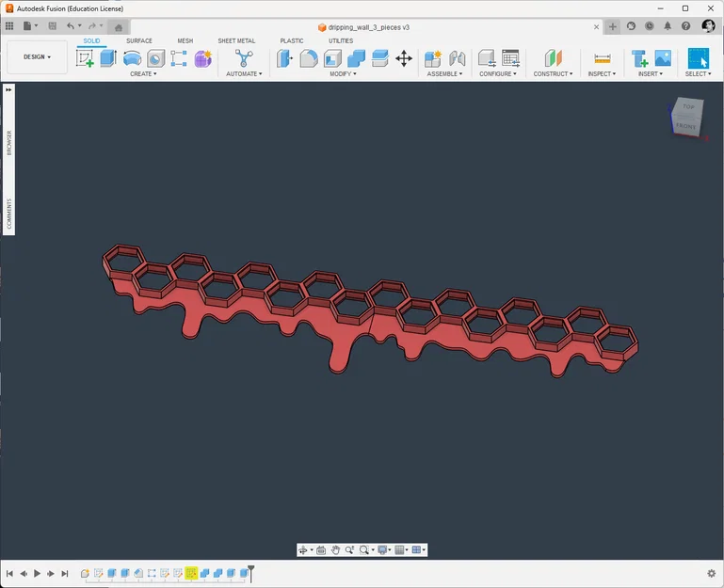724x588 pixels.
Task: Switch to the SURFACE tab
Action: tap(139, 40)
